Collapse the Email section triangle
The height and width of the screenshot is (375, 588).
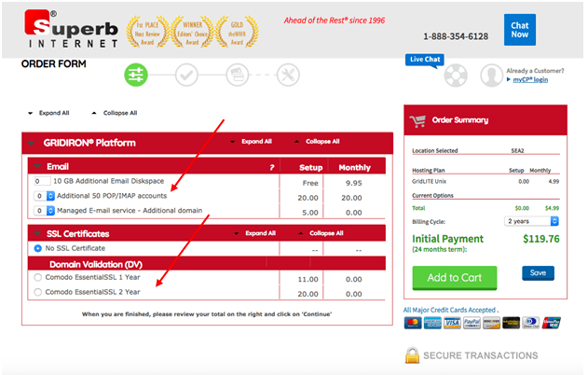[37, 166]
